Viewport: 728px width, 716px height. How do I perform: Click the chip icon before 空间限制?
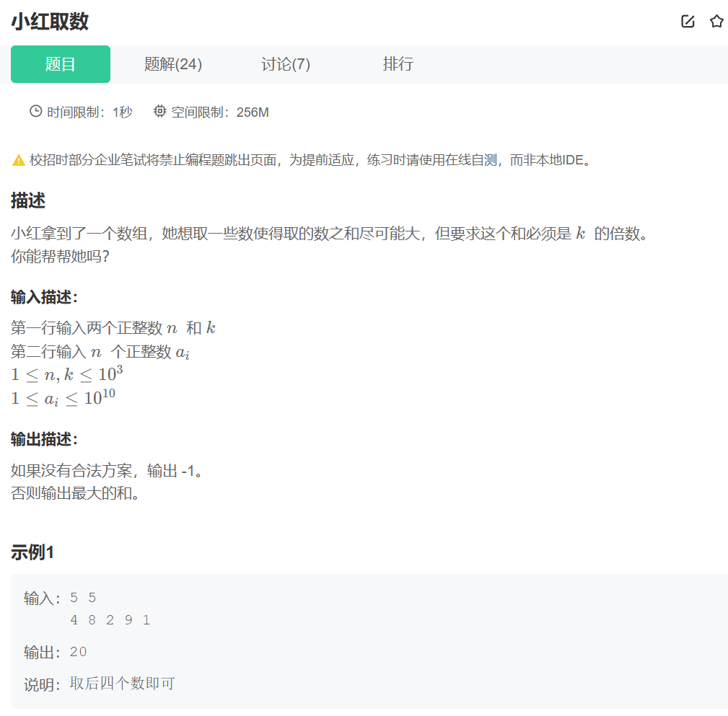tap(160, 112)
